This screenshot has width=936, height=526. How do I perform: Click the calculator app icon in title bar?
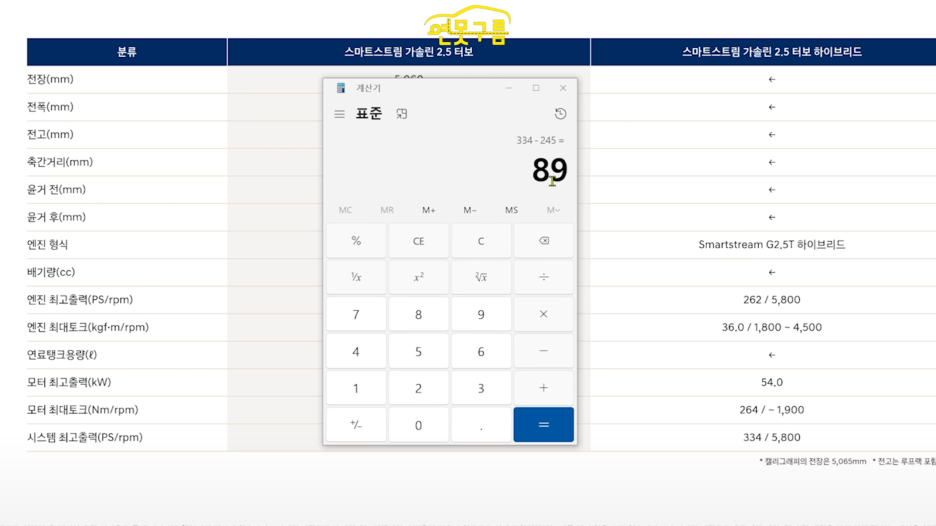tap(341, 88)
